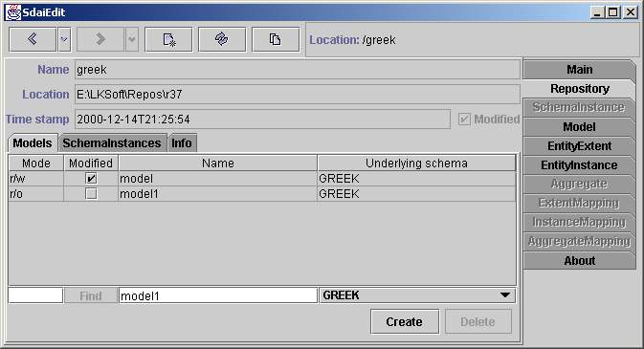Open the EntityExtent side tab
The width and height of the screenshot is (644, 349).
pos(579,145)
